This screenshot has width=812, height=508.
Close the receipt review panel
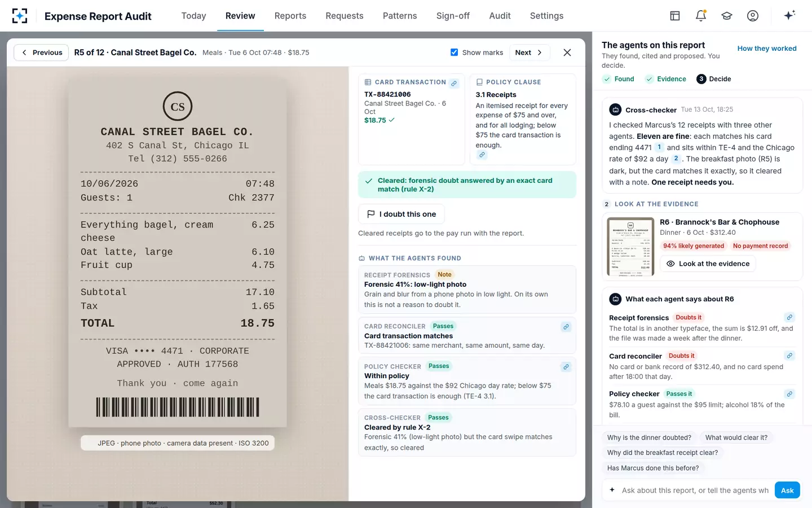567,52
